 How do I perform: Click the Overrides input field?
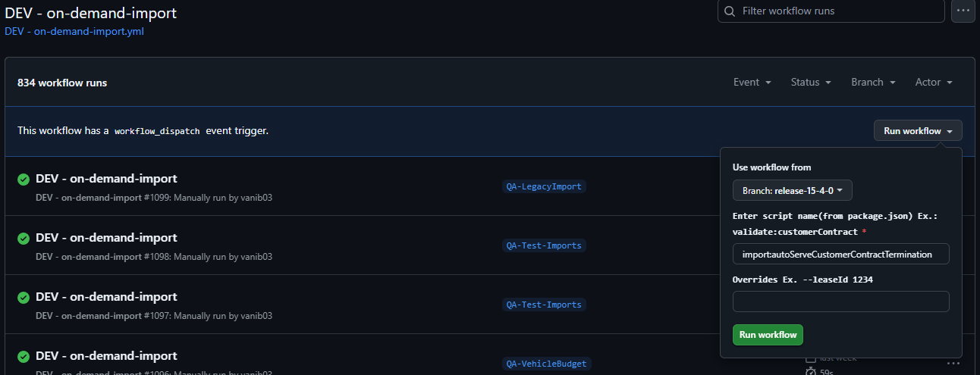click(x=840, y=302)
